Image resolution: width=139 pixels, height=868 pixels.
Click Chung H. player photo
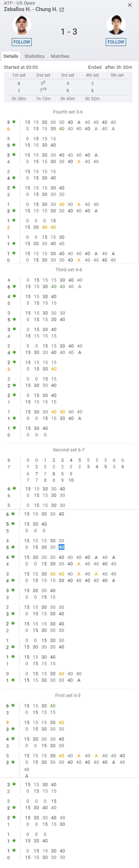pyautogui.click(x=116, y=25)
